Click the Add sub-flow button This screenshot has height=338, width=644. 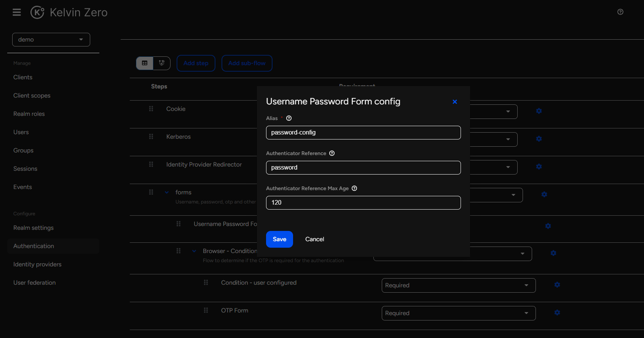pos(247,63)
